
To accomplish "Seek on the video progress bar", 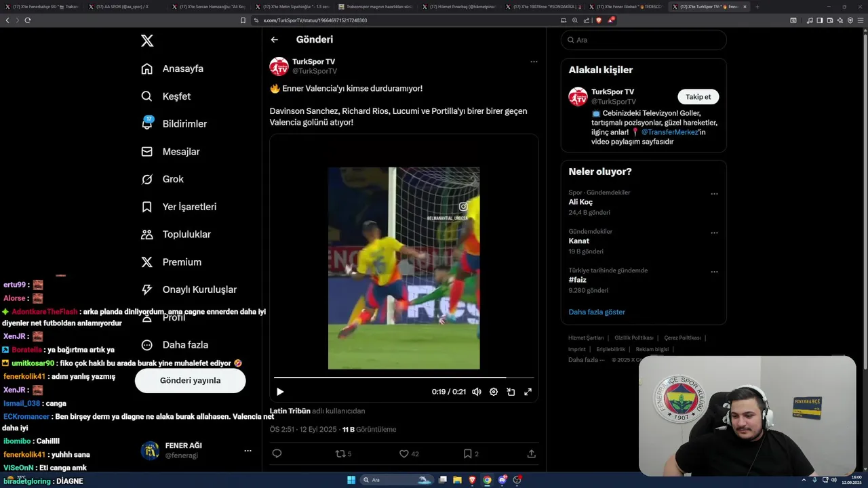I will point(403,377).
